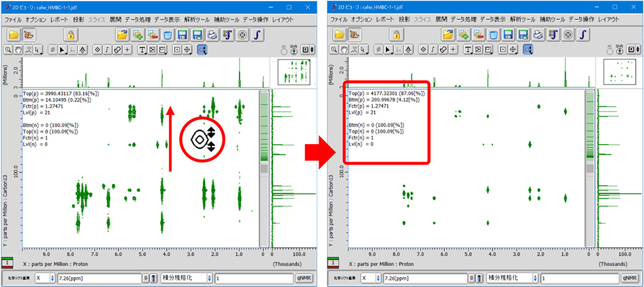Image resolution: width=644 pixels, height=287 pixels.
Task: Click the padlock icon in the left window
Action: point(71,35)
